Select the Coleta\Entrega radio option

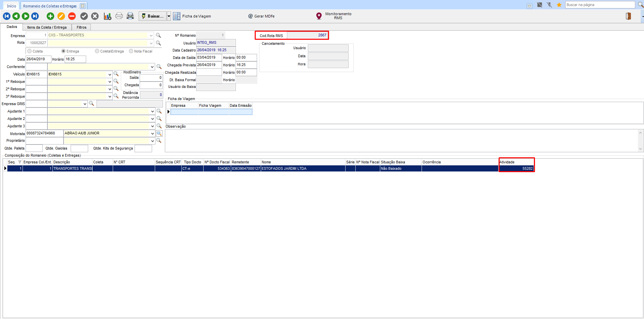click(97, 51)
